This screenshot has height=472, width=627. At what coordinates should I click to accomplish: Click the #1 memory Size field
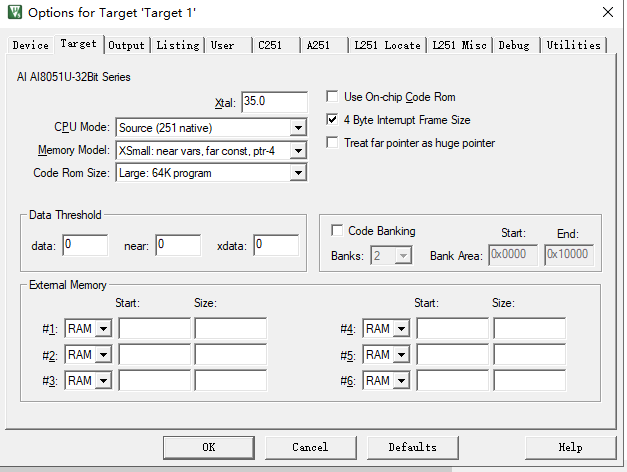[x=231, y=328]
